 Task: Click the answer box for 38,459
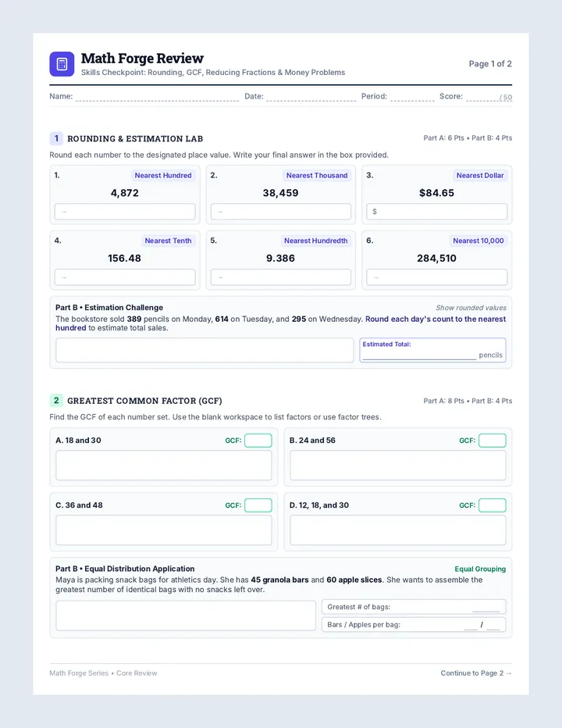pyautogui.click(x=281, y=212)
